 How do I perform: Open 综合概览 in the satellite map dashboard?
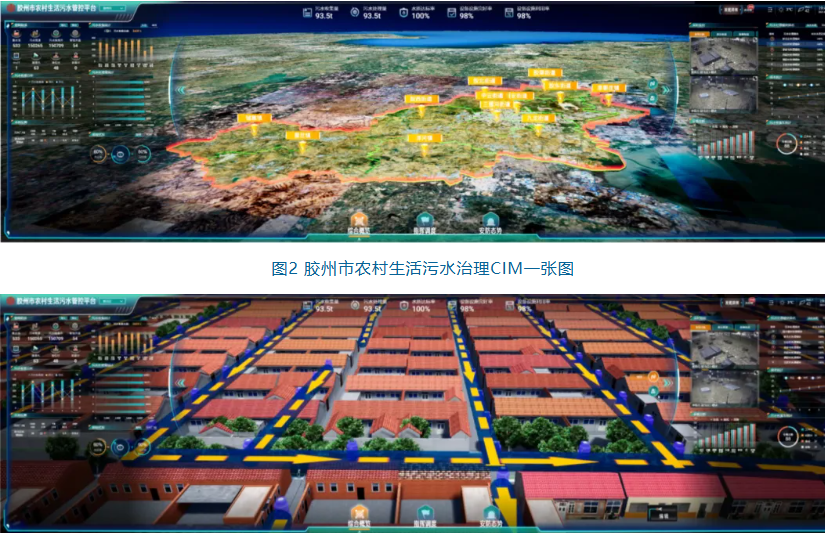click(x=361, y=221)
